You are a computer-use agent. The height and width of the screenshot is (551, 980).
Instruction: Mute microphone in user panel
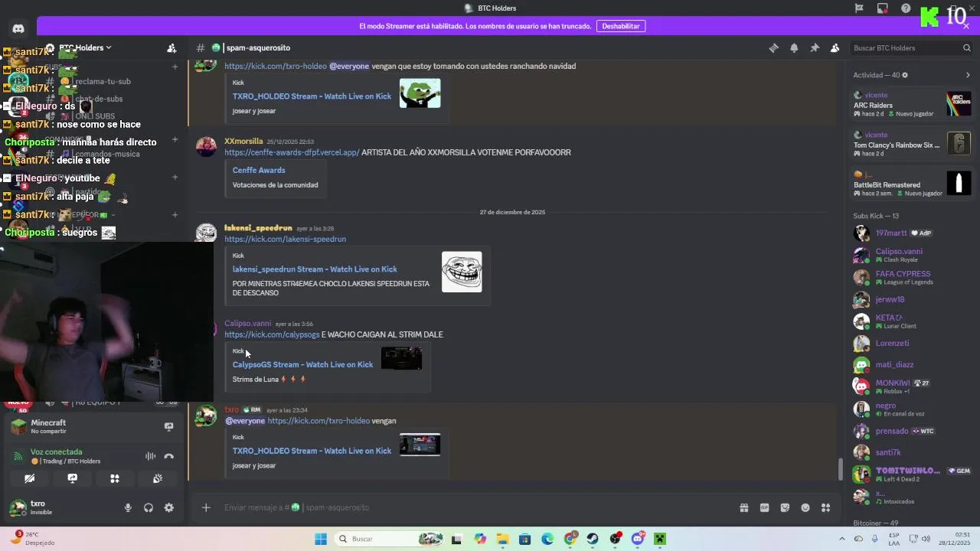tap(128, 507)
